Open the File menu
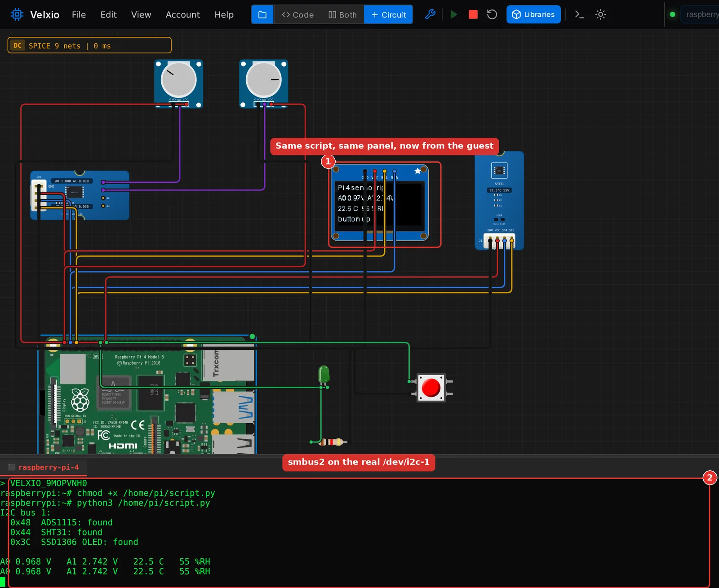This screenshot has width=719, height=588. pos(79,14)
